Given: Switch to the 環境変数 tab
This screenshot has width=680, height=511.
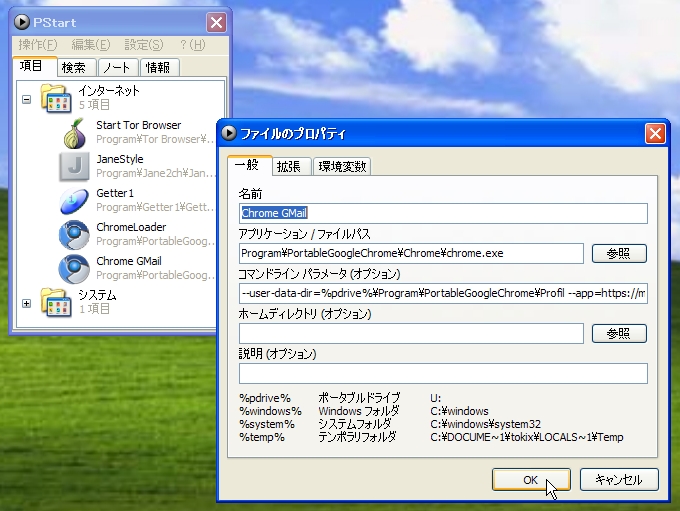Looking at the screenshot, I should coord(342,167).
